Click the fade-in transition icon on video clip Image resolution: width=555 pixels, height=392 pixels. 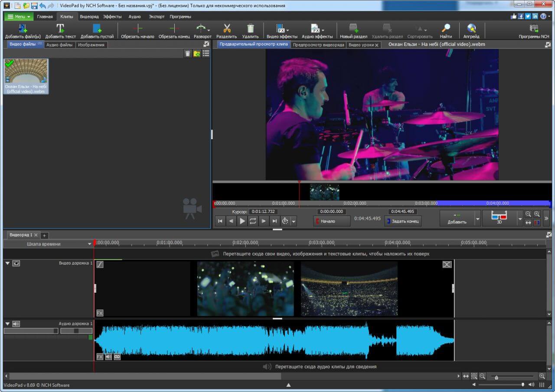tap(100, 264)
